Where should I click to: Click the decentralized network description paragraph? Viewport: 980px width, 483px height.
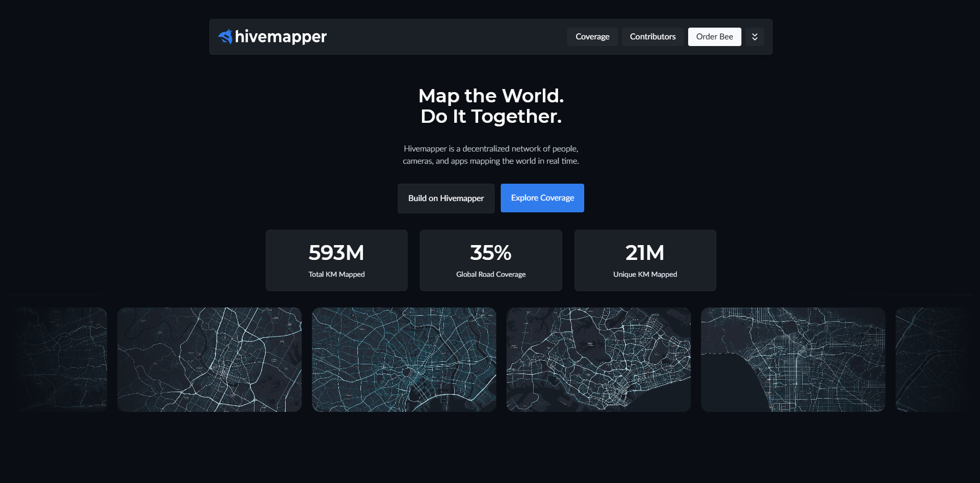pyautogui.click(x=491, y=155)
